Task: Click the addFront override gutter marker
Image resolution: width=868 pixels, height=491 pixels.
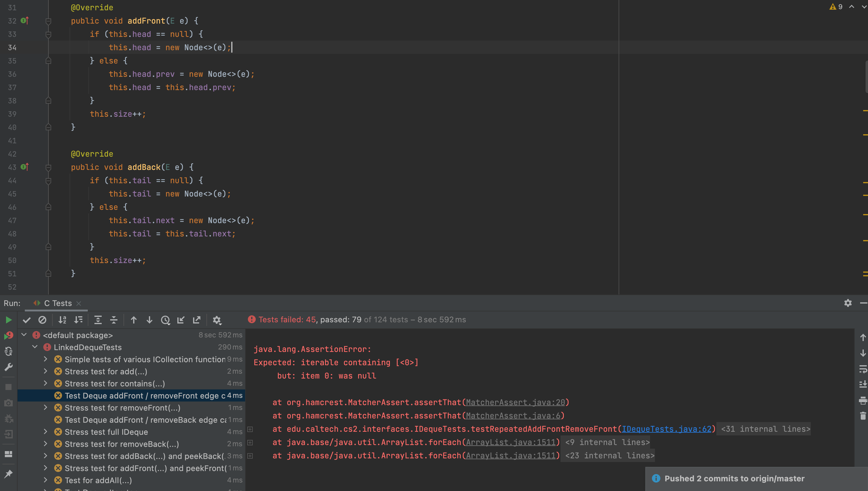Action: (x=24, y=21)
